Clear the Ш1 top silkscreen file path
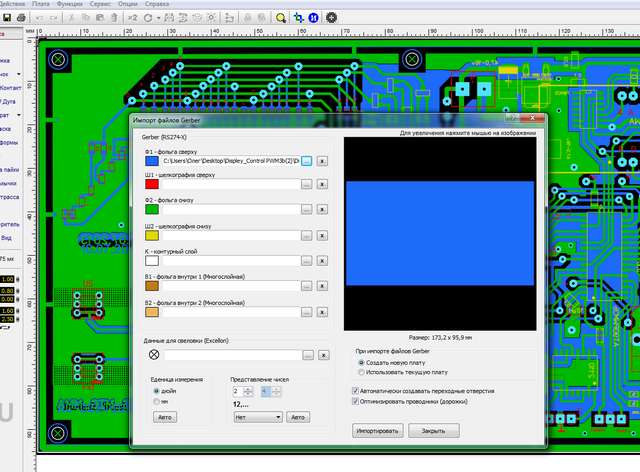The height and width of the screenshot is (472, 640). [322, 185]
